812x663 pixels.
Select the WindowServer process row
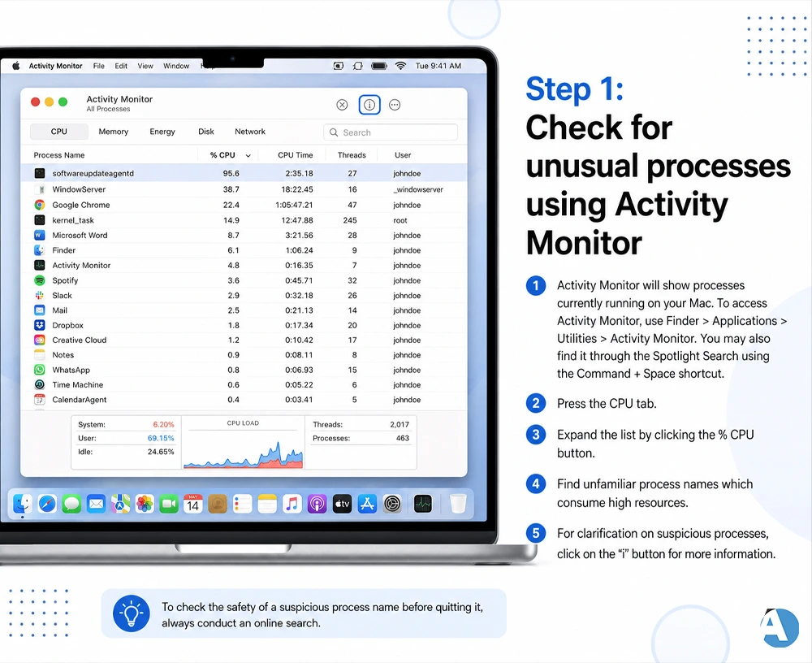click(x=244, y=189)
